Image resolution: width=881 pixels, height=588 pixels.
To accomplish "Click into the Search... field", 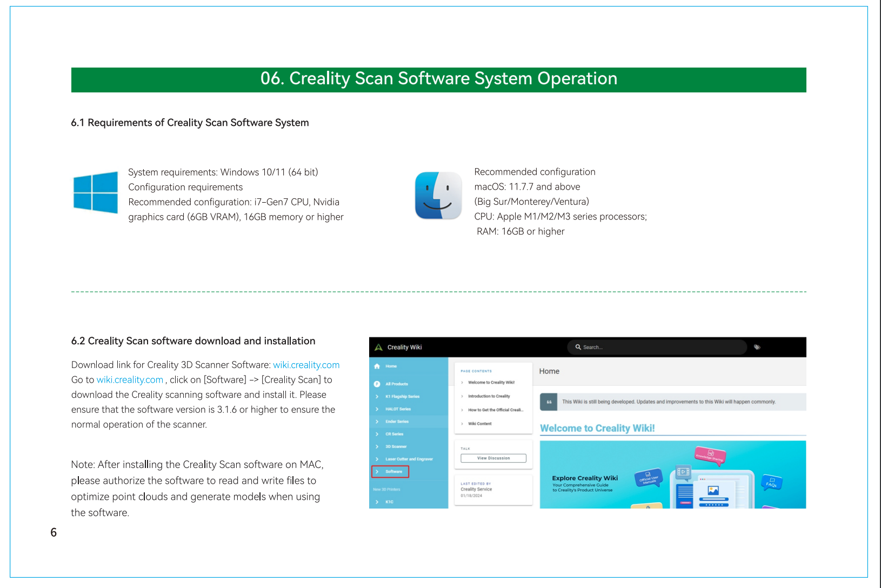I will coord(657,348).
